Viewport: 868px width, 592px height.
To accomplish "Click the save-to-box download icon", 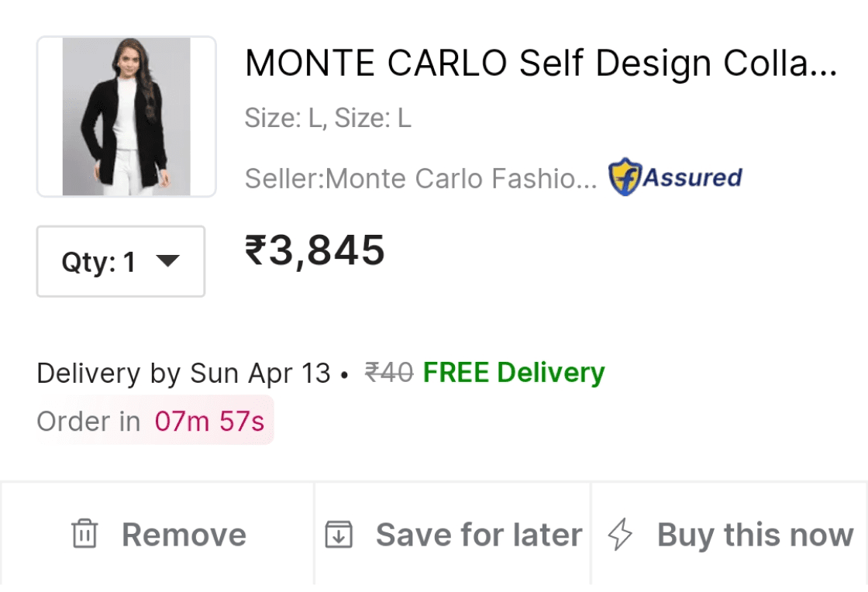I will 339,535.
